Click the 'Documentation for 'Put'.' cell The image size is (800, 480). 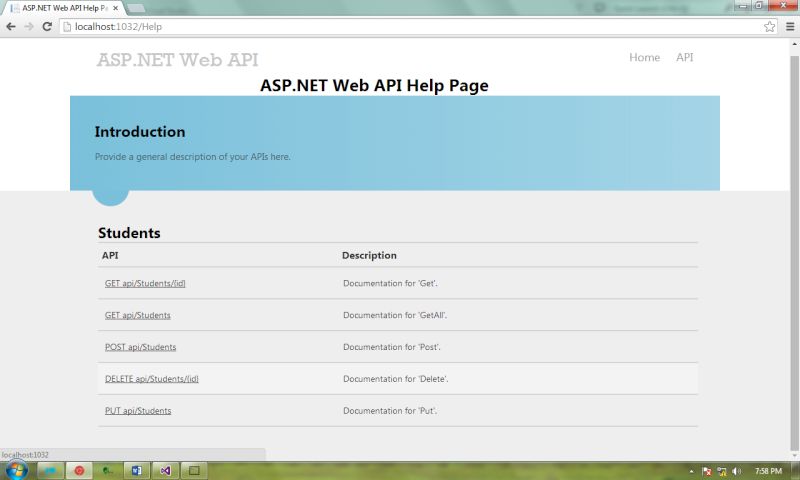coord(390,411)
